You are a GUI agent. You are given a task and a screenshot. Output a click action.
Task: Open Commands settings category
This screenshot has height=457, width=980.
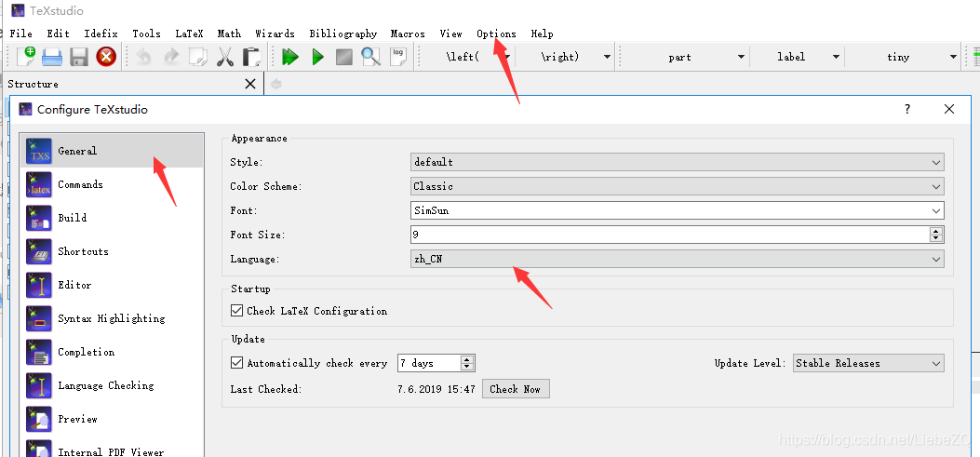pos(112,184)
